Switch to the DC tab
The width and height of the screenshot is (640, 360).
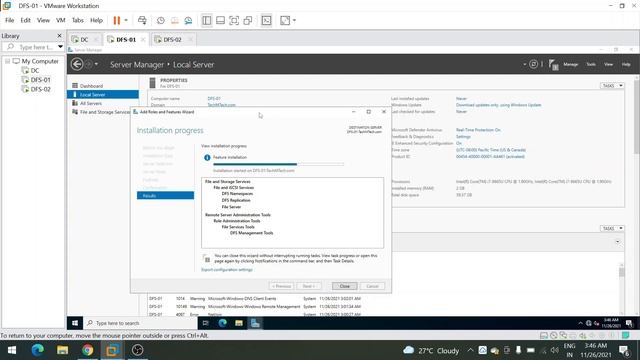pyautogui.click(x=84, y=40)
